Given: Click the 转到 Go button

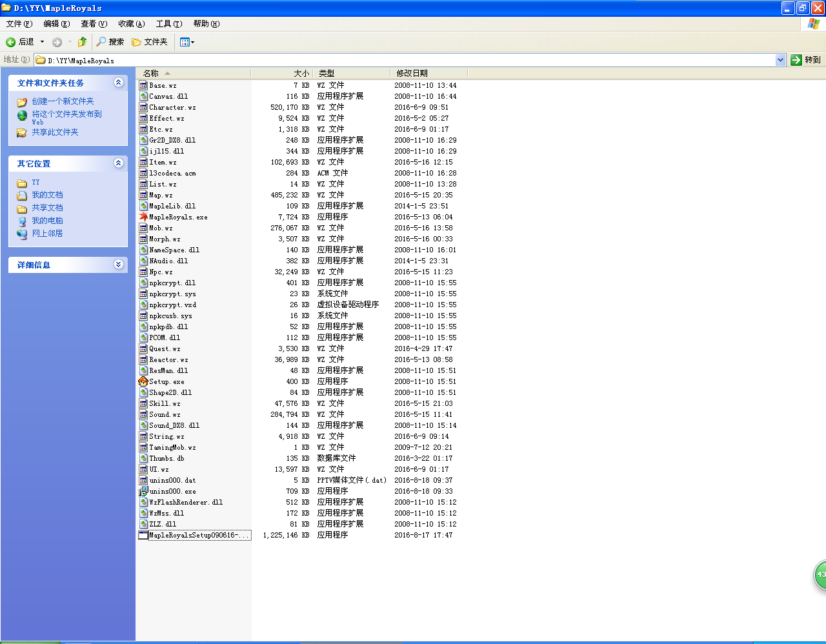Looking at the screenshot, I should click(x=806, y=60).
